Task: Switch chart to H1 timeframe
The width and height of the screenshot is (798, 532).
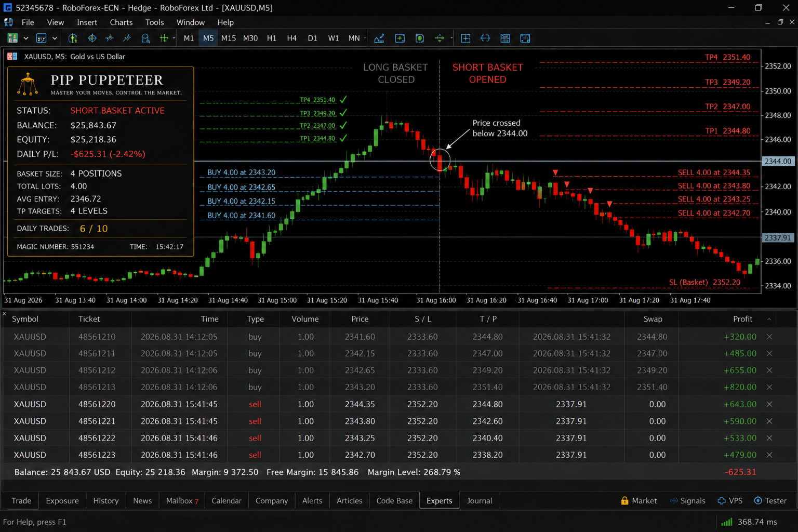Action: point(271,38)
